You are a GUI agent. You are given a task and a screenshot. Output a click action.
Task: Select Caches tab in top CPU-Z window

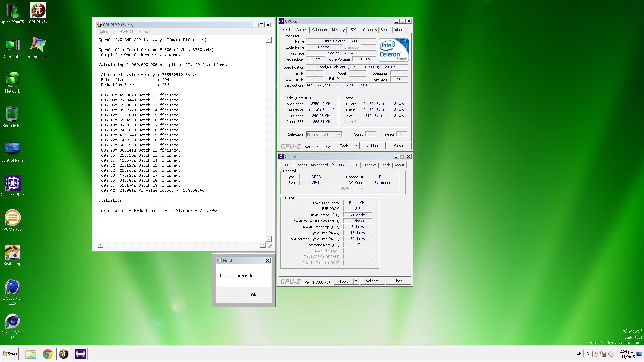click(302, 30)
